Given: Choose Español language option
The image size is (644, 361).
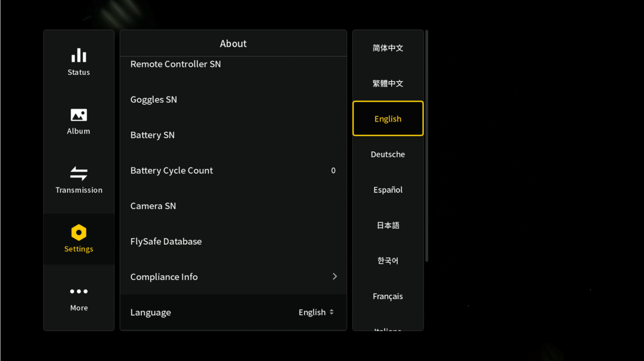Looking at the screenshot, I should [x=388, y=190].
